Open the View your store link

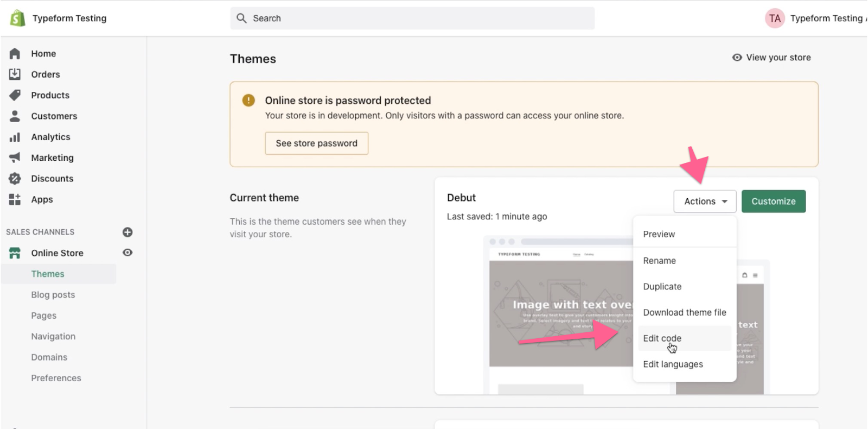[771, 58]
